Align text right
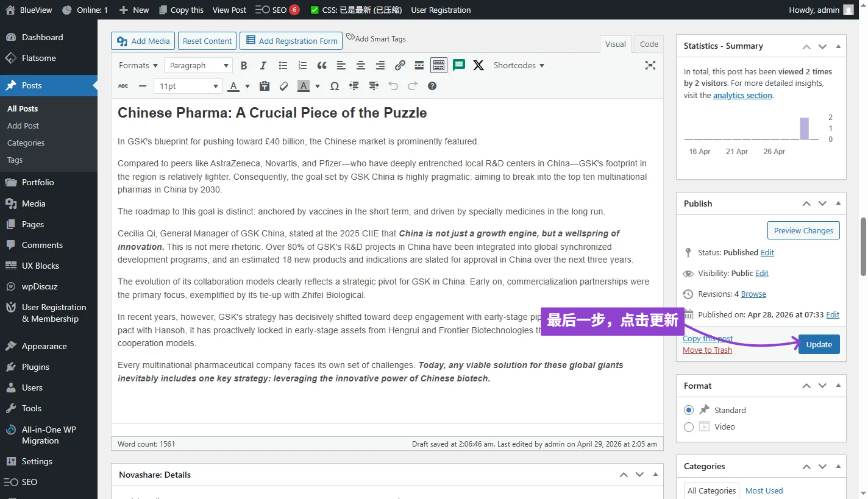This screenshot has width=868, height=499. [380, 65]
